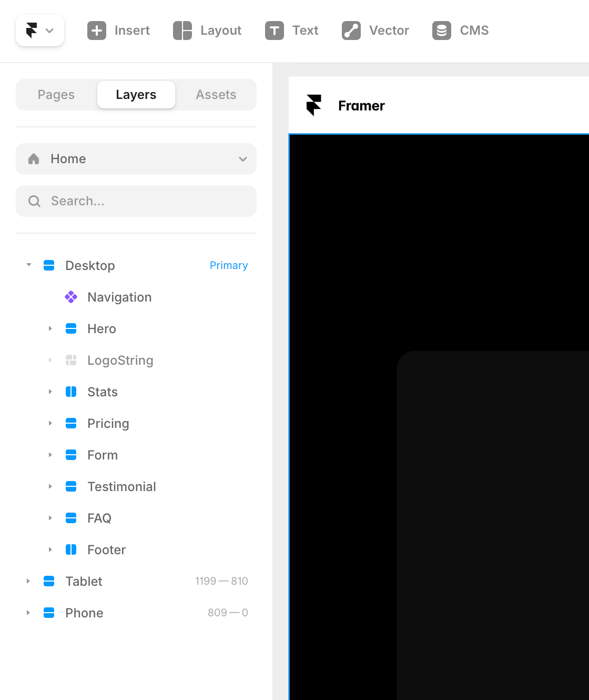Image resolution: width=589 pixels, height=700 pixels.
Task: Select the Pricing layer name
Action: pos(108,424)
